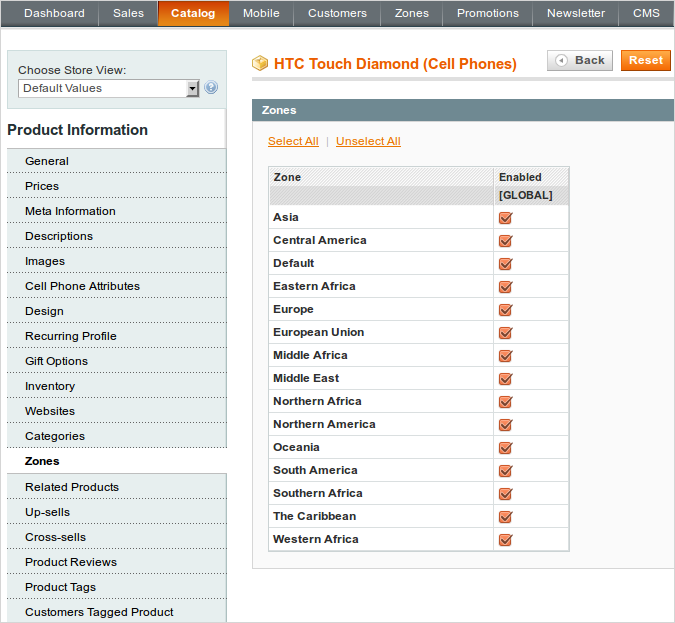Open the Catalog menu
Image resolution: width=675 pixels, height=623 pixels.
click(193, 13)
